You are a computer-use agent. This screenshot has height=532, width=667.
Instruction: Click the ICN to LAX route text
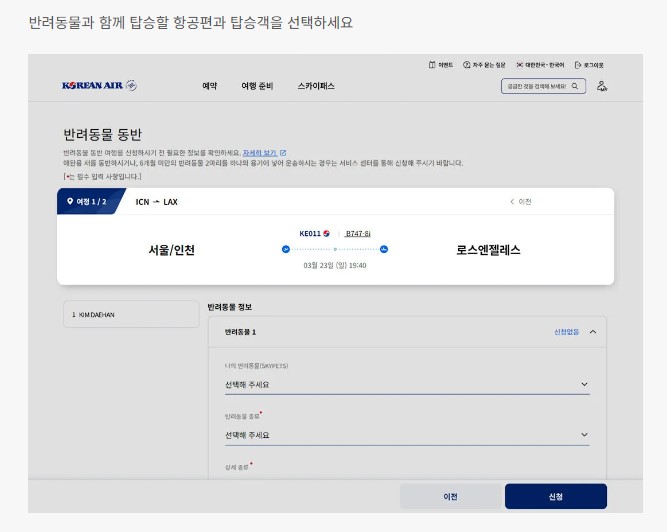pos(157,202)
